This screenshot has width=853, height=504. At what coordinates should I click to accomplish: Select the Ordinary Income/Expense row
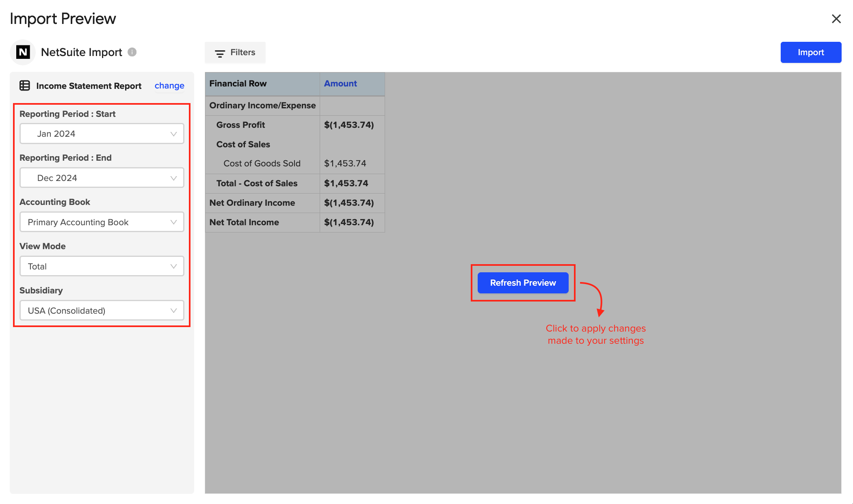(x=295, y=106)
